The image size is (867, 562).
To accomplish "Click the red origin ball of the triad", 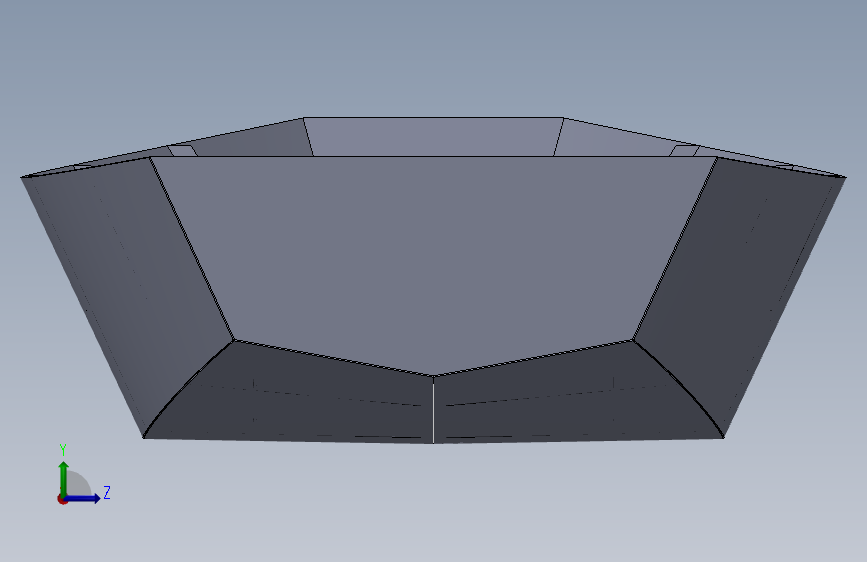I will (62, 499).
